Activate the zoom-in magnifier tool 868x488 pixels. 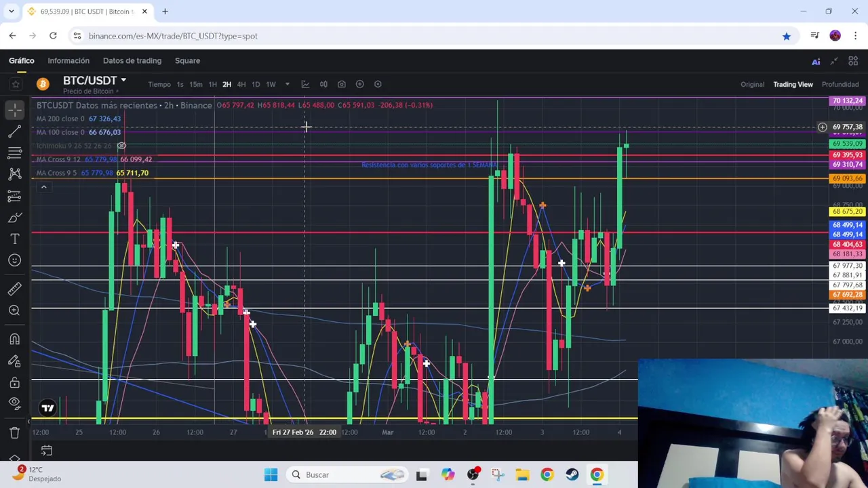point(14,310)
